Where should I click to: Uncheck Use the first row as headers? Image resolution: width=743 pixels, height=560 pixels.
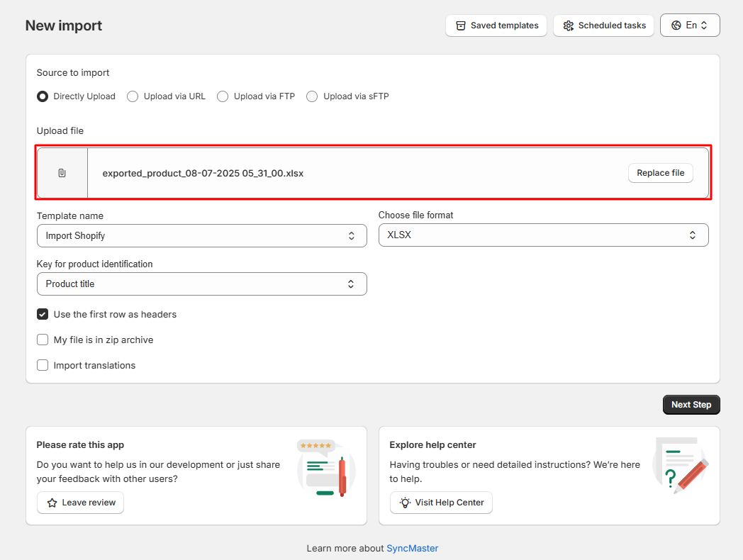coord(43,314)
